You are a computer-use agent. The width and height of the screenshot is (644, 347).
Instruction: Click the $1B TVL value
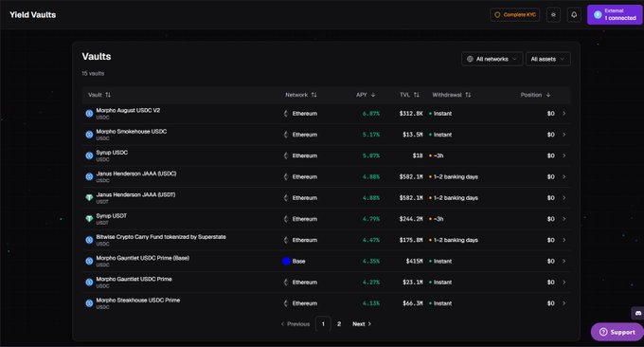click(418, 155)
